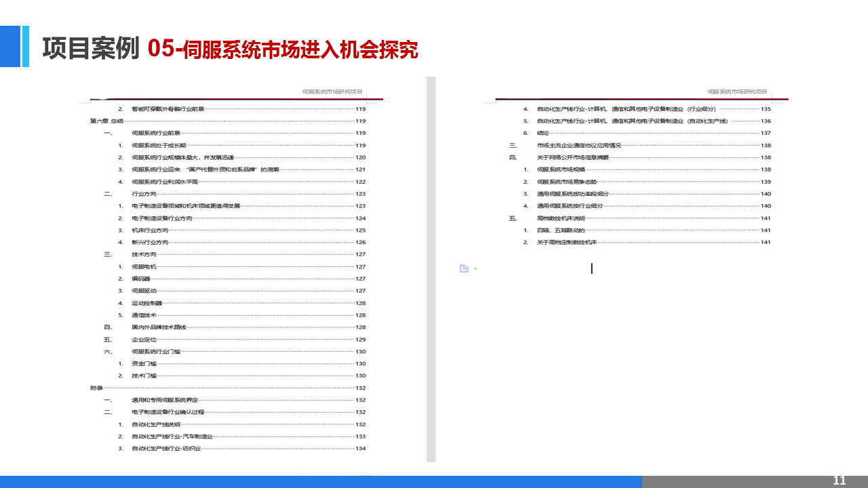The height and width of the screenshot is (488, 868).
Task: Go to 伺服系统处于成长期 entry
Action: point(159,146)
